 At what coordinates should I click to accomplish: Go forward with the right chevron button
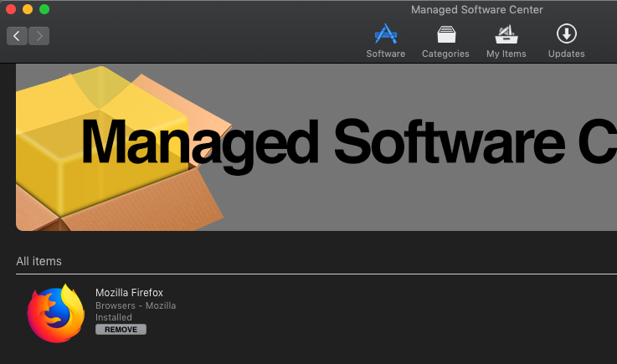click(x=39, y=36)
